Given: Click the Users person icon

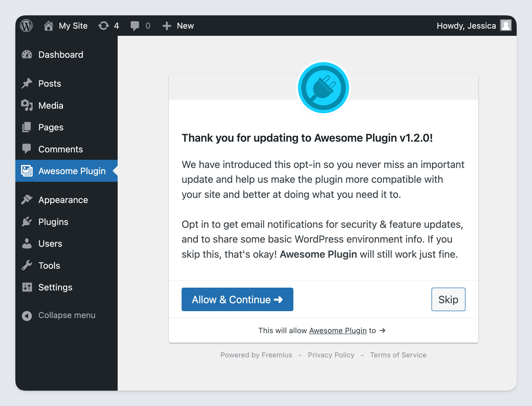Looking at the screenshot, I should [27, 243].
